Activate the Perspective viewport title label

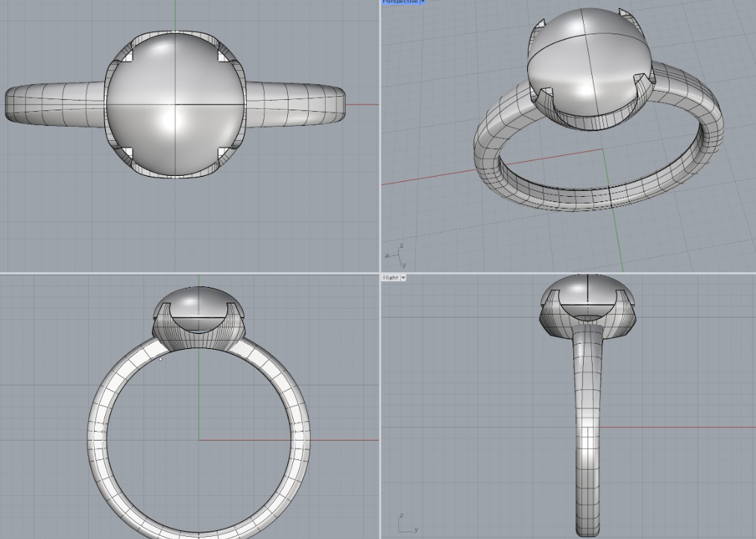pos(400,2)
